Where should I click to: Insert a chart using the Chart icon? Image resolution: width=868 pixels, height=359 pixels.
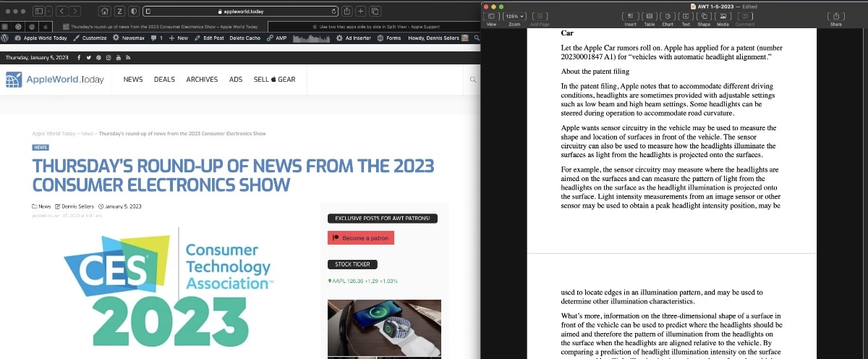tap(668, 16)
